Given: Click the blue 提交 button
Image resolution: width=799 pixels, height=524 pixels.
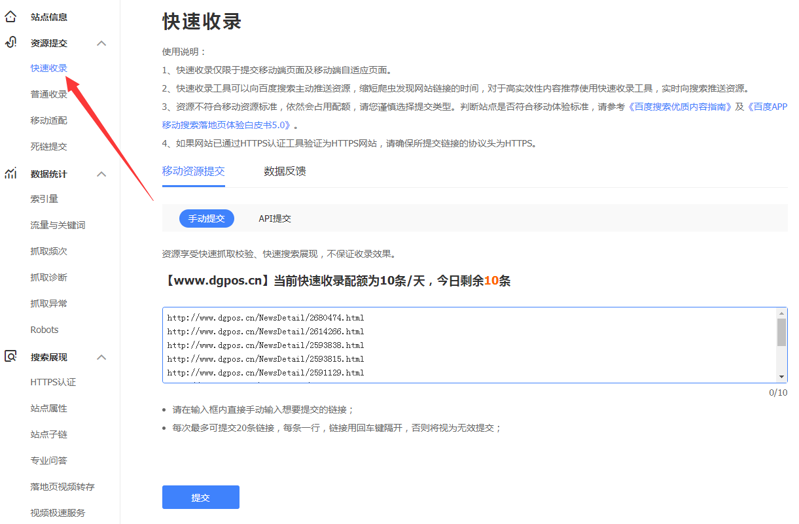Looking at the screenshot, I should coord(200,497).
